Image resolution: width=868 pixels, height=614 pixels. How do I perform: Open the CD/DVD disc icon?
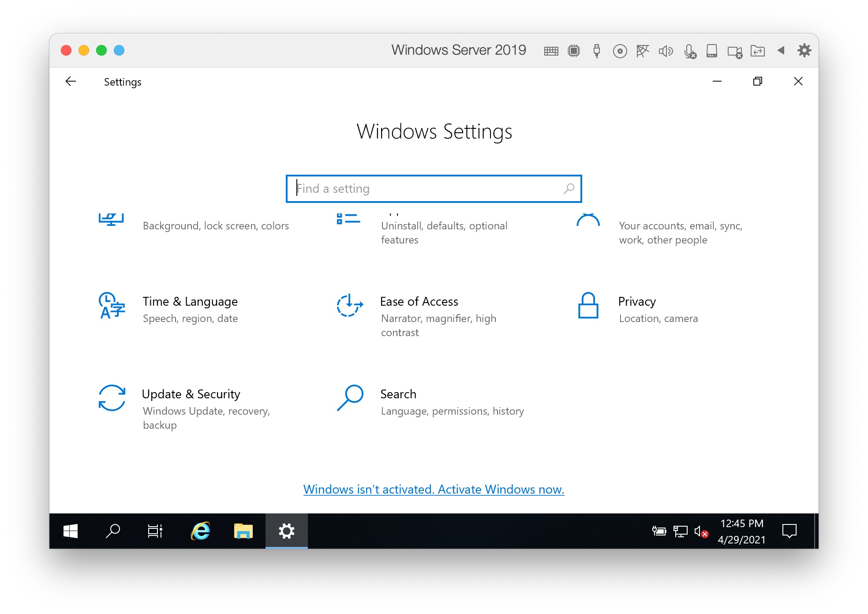620,51
